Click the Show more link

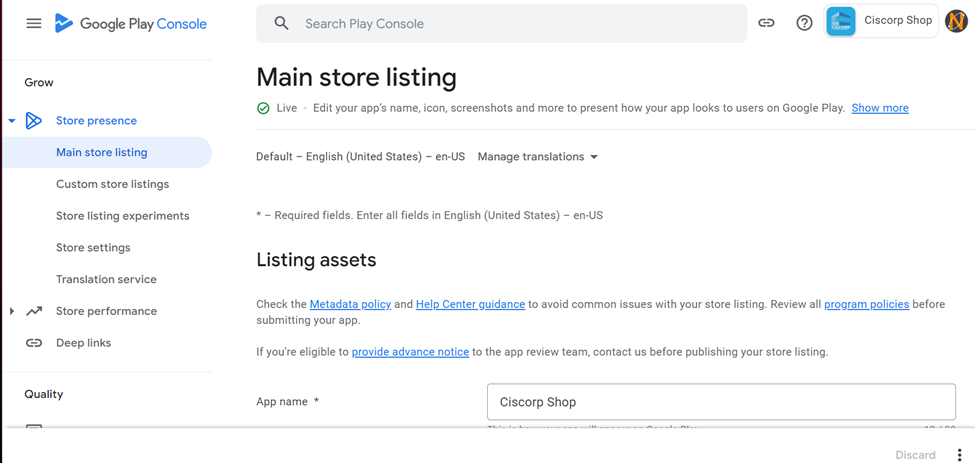(880, 108)
